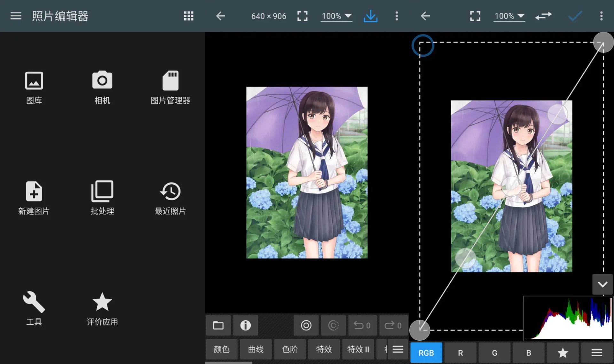
Task: Apply the curve with the checkmark
Action: pyautogui.click(x=575, y=16)
